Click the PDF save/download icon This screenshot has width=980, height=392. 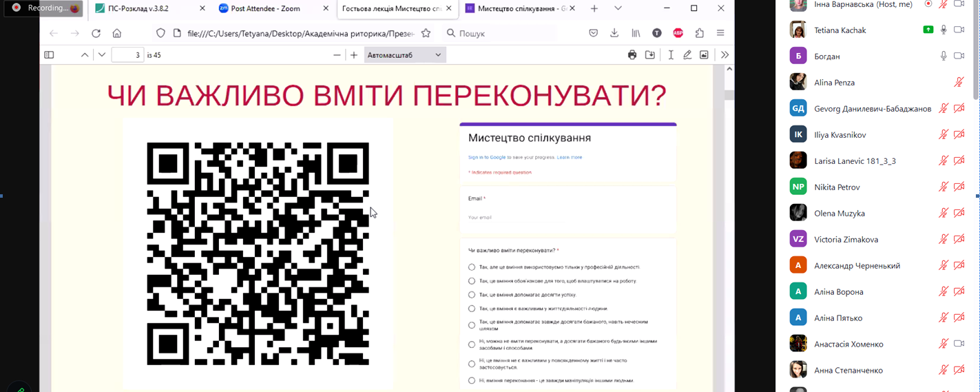coord(649,55)
